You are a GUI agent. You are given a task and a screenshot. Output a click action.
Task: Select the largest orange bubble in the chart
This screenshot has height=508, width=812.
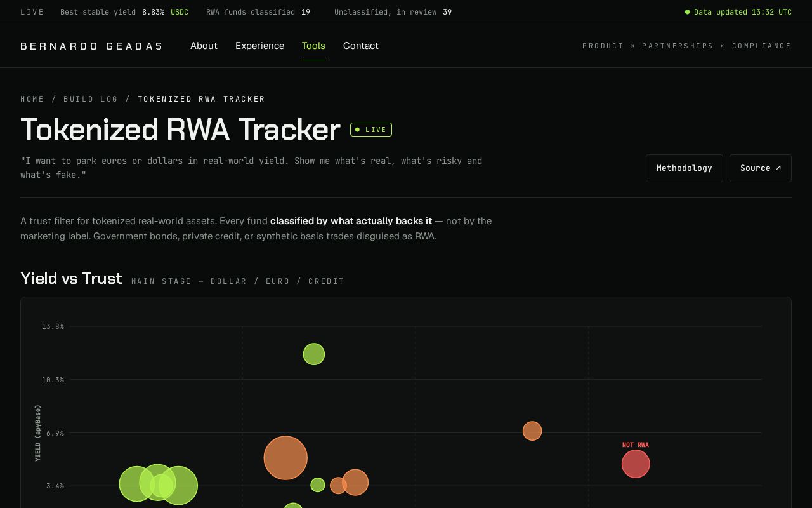click(x=285, y=458)
